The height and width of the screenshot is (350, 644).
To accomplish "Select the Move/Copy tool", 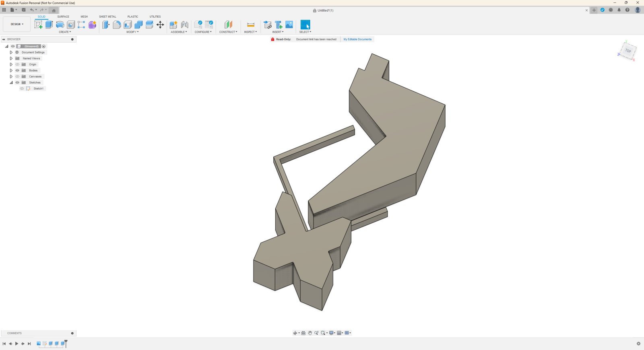I will [160, 25].
